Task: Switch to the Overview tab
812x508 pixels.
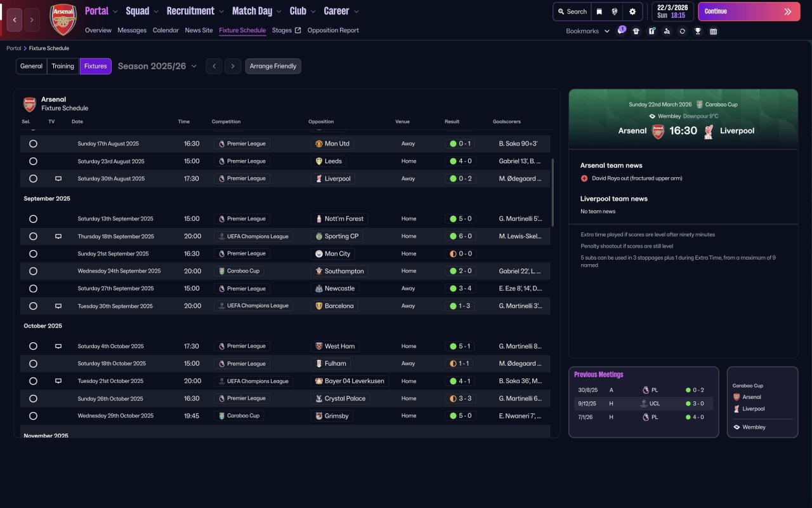Action: (x=98, y=30)
